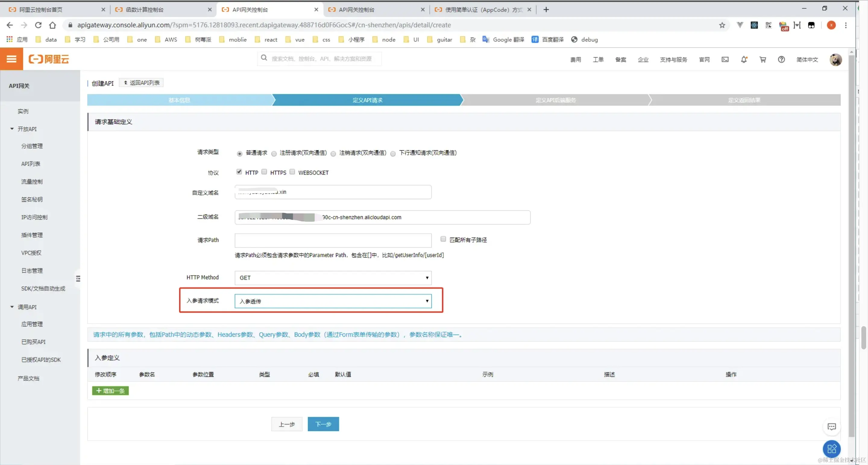This screenshot has height=465, width=868.
Task: Click the user avatar in header
Action: click(835, 60)
